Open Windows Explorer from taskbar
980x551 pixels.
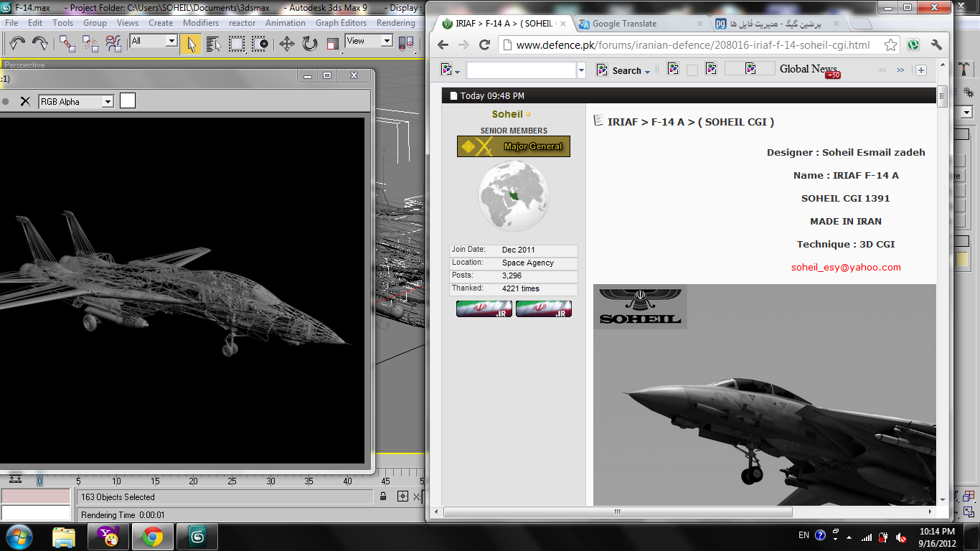tap(64, 537)
